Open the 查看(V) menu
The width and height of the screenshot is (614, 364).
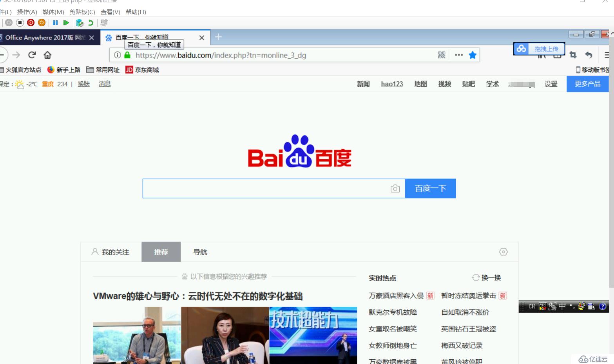[110, 12]
